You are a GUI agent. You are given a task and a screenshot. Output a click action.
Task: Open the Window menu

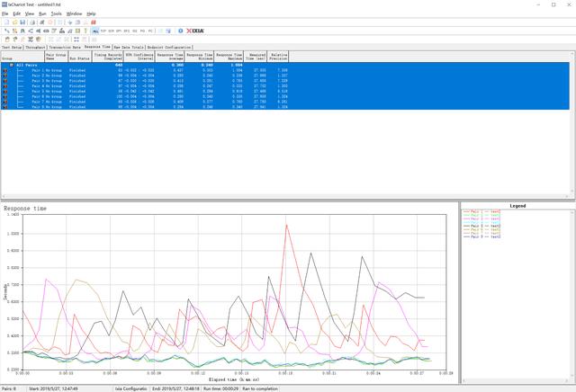pos(75,14)
